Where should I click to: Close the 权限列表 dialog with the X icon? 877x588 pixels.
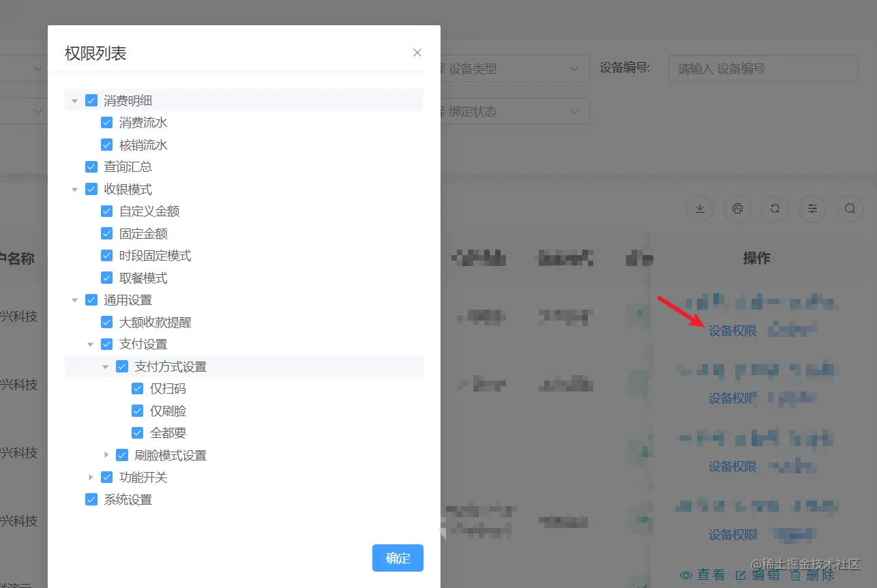(417, 53)
